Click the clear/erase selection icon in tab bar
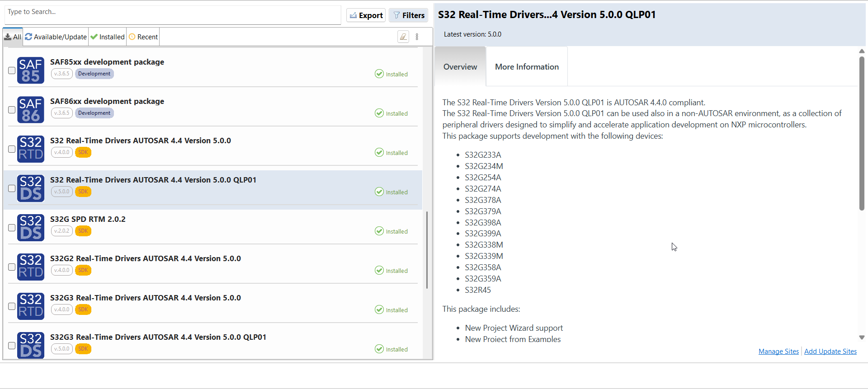Screen dimensions: 868x389 pyautogui.click(x=403, y=37)
